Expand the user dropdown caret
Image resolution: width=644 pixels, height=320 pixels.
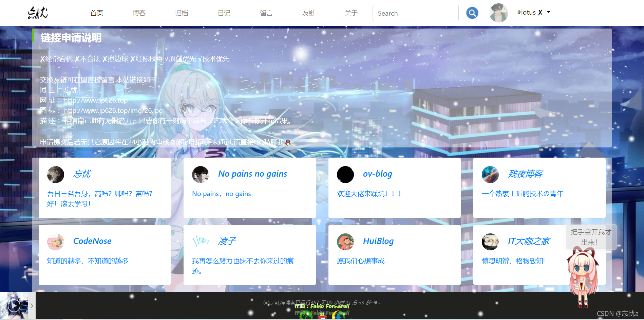(x=549, y=12)
